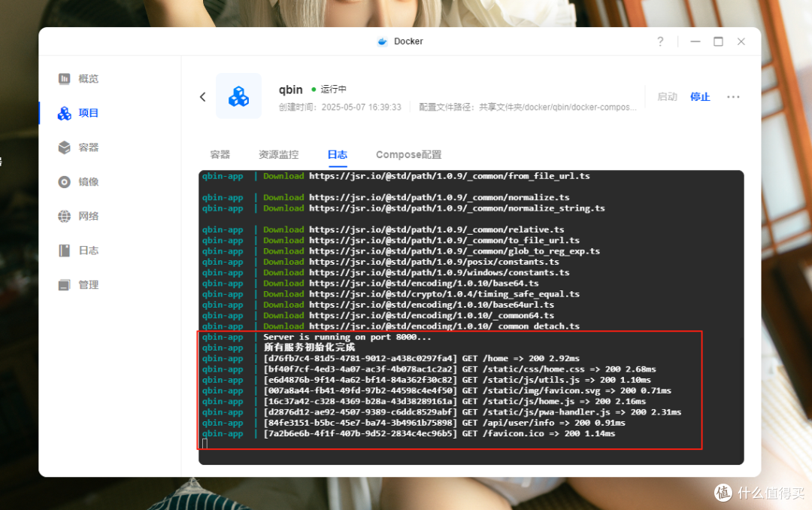This screenshot has height=510, width=812.
Task: Click the terminal cursor at log end
Action: tap(205, 444)
